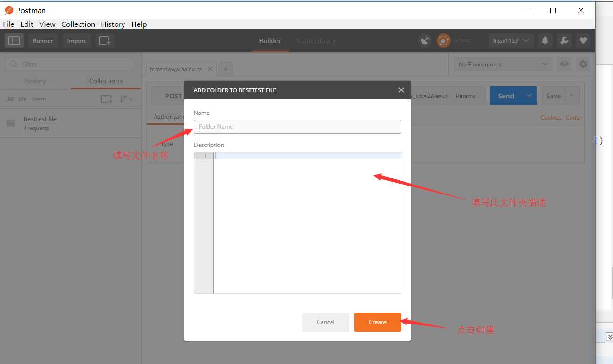The image size is (613, 364).
Task: Click the Postman logo in the title bar
Action: 9,10
